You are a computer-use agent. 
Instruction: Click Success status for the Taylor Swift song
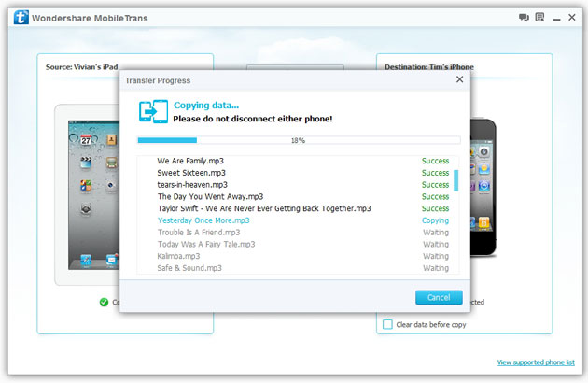click(x=435, y=208)
